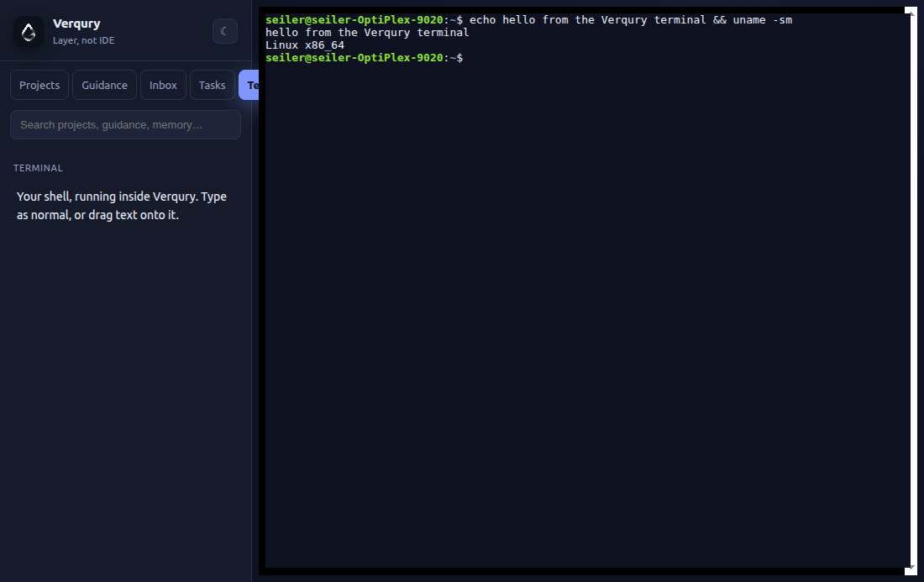Image resolution: width=924 pixels, height=582 pixels.
Task: Open the Inbox tab
Action: tap(163, 85)
